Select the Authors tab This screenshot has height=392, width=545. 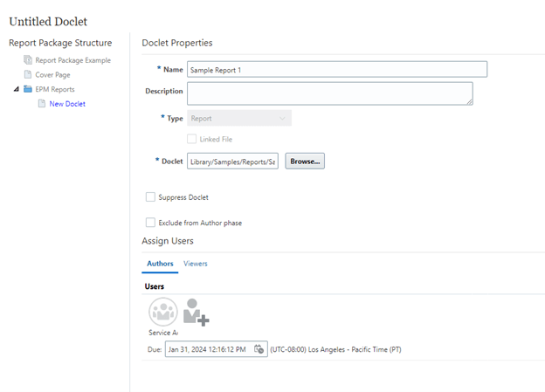(x=159, y=263)
